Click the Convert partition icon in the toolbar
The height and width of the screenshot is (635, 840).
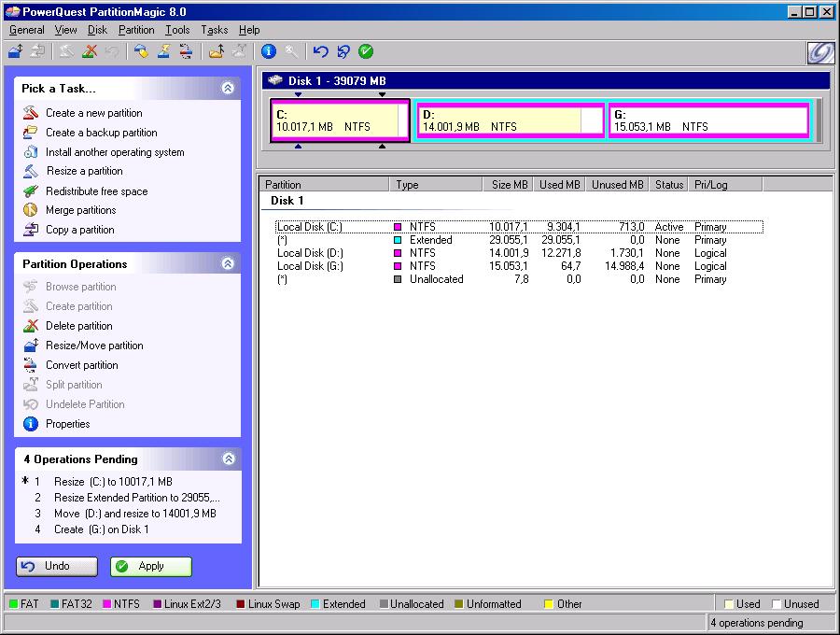pos(186,51)
